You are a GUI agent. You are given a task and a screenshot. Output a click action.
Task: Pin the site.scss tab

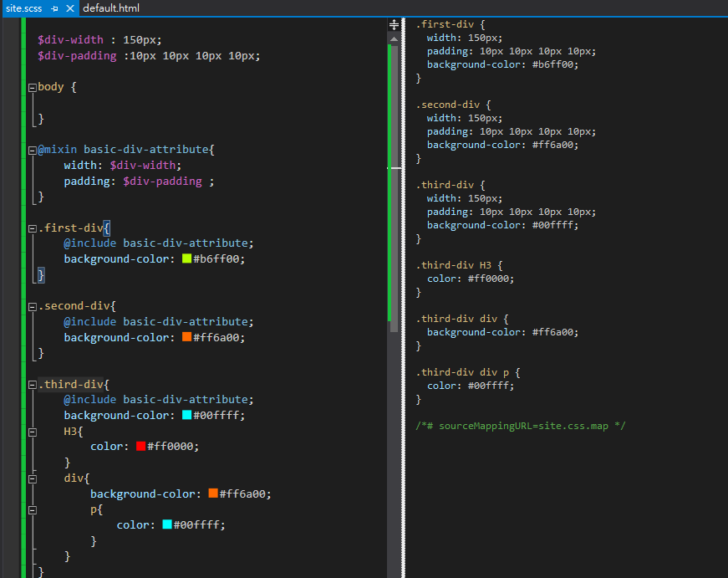click(x=55, y=8)
